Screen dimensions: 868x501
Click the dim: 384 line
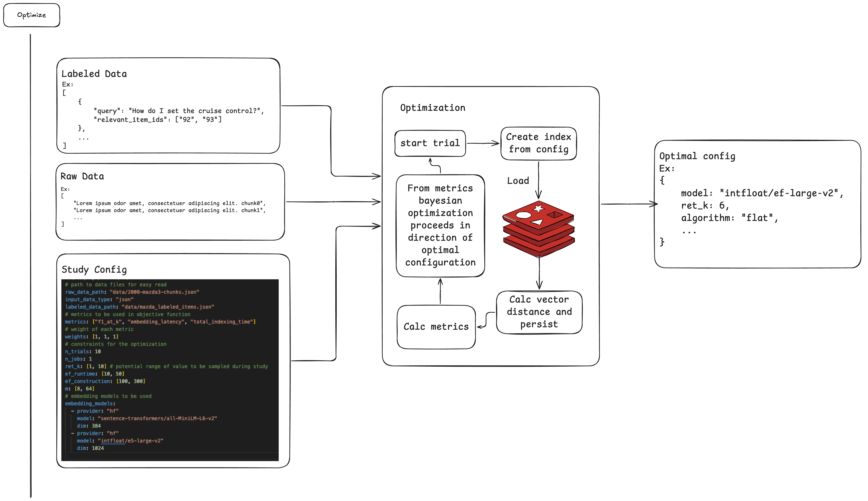[89, 426]
